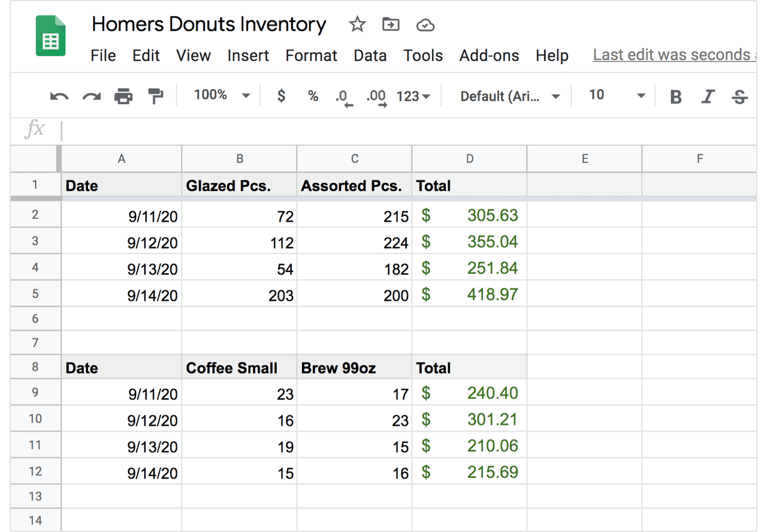Open the Move to folder icon
Viewport: 767px width, 532px height.
[x=391, y=25]
